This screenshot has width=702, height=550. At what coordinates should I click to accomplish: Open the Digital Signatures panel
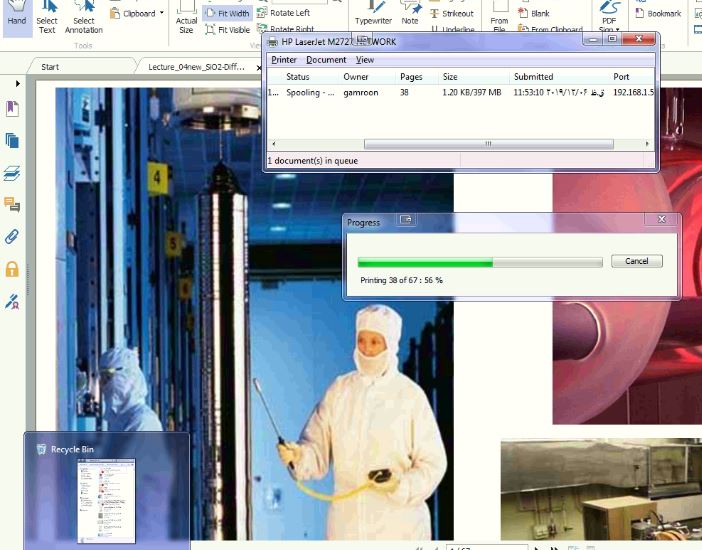pyautogui.click(x=12, y=301)
